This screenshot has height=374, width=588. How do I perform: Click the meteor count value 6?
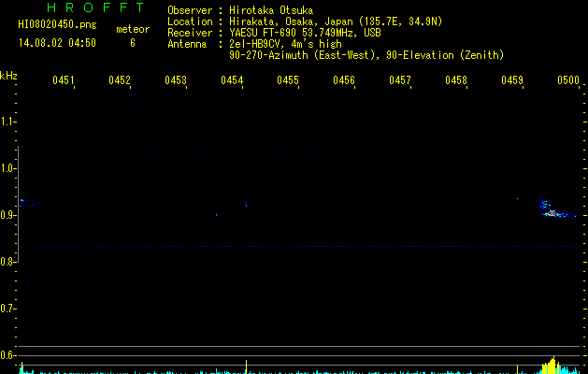[133, 43]
